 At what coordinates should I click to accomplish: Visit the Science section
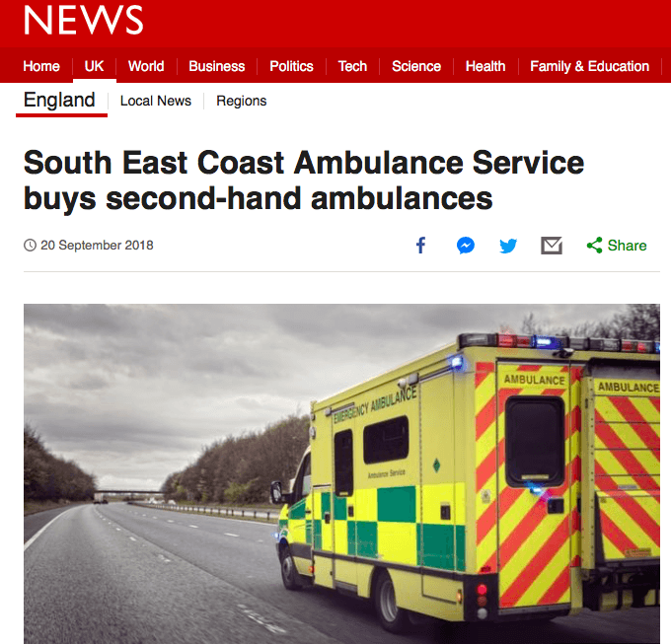[x=416, y=66]
